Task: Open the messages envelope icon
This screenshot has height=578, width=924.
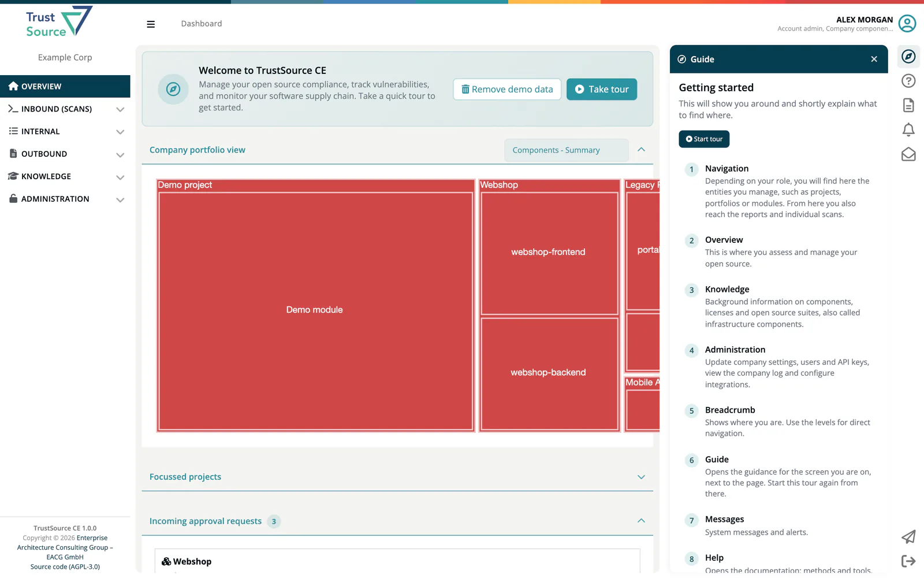Action: pos(908,154)
